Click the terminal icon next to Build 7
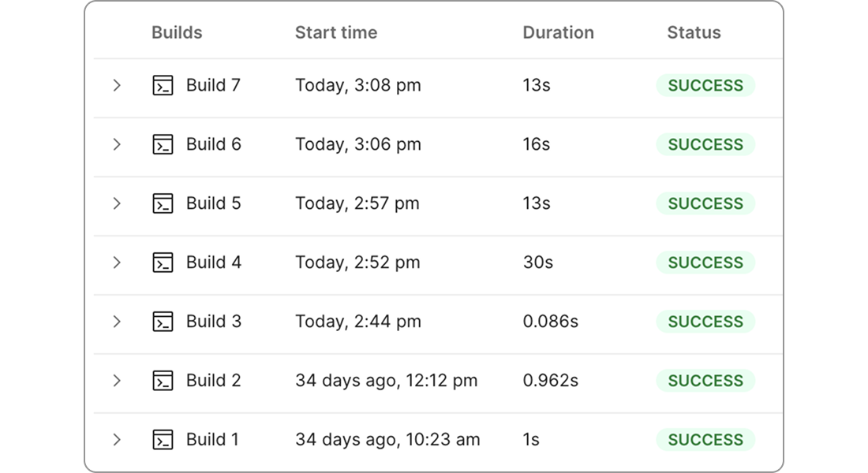868x473 pixels. [163, 85]
